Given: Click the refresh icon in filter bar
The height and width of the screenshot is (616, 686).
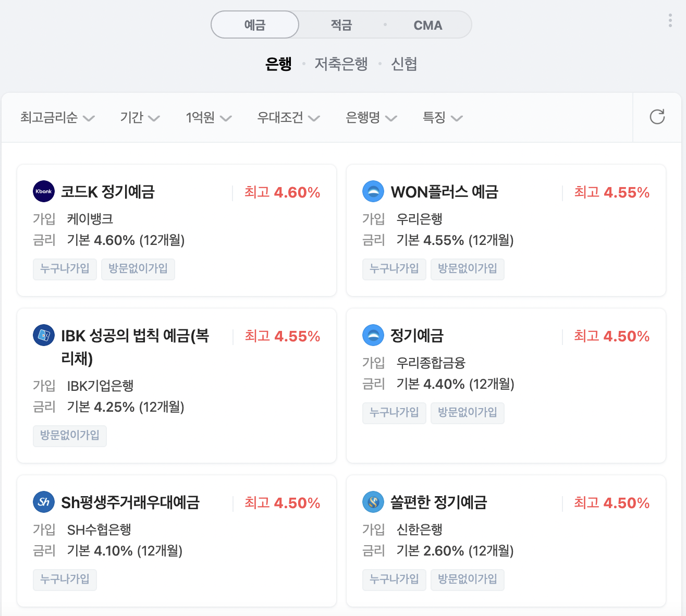Looking at the screenshot, I should 657,117.
